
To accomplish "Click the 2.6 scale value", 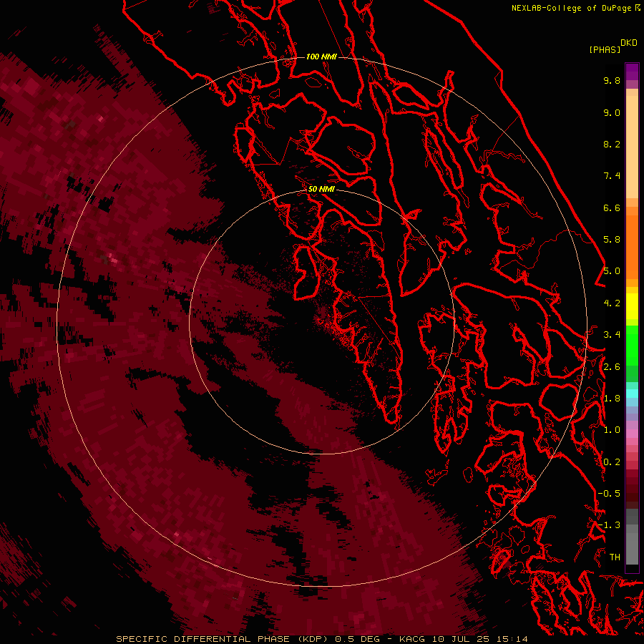I will click(x=612, y=367).
